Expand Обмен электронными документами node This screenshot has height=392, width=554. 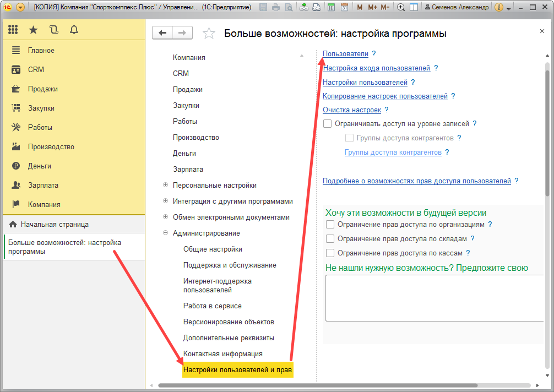(x=165, y=217)
